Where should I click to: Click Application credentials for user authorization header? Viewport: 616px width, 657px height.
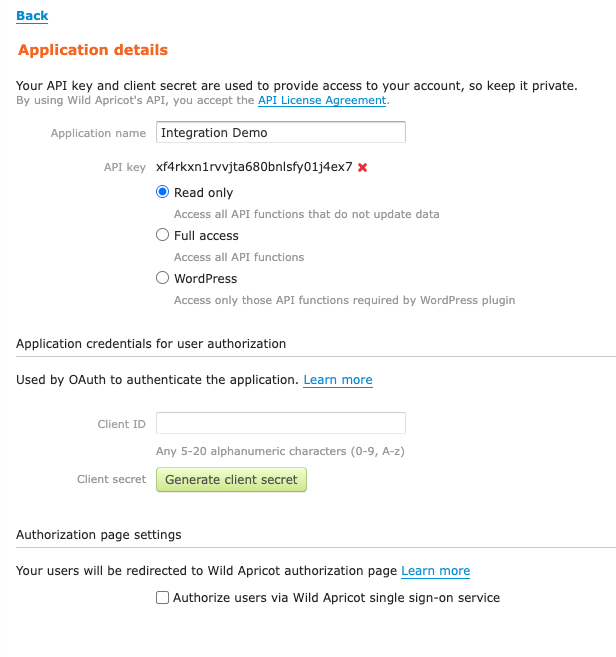(x=151, y=344)
